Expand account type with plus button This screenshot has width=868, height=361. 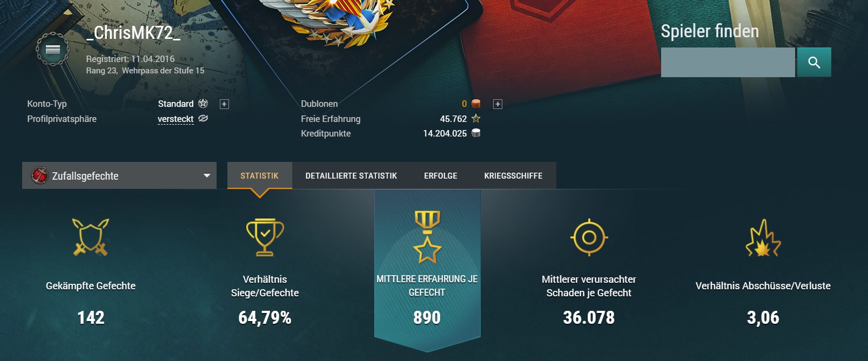224,104
